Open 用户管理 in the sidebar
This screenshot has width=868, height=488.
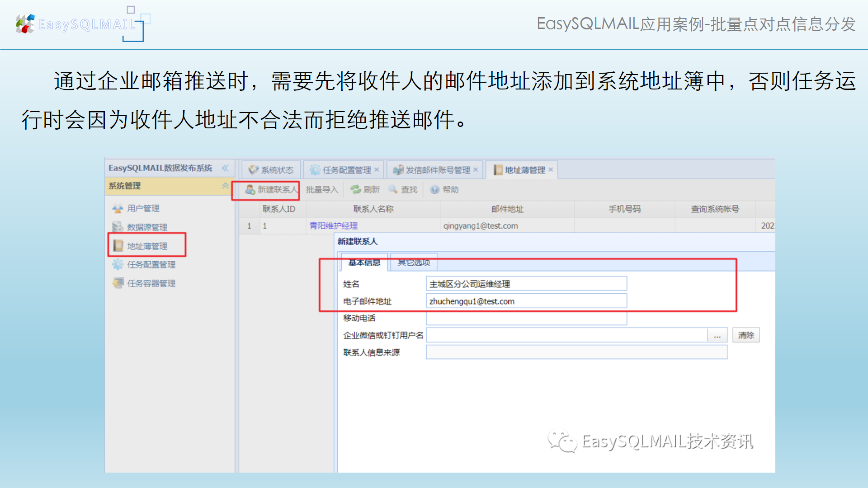(143, 209)
